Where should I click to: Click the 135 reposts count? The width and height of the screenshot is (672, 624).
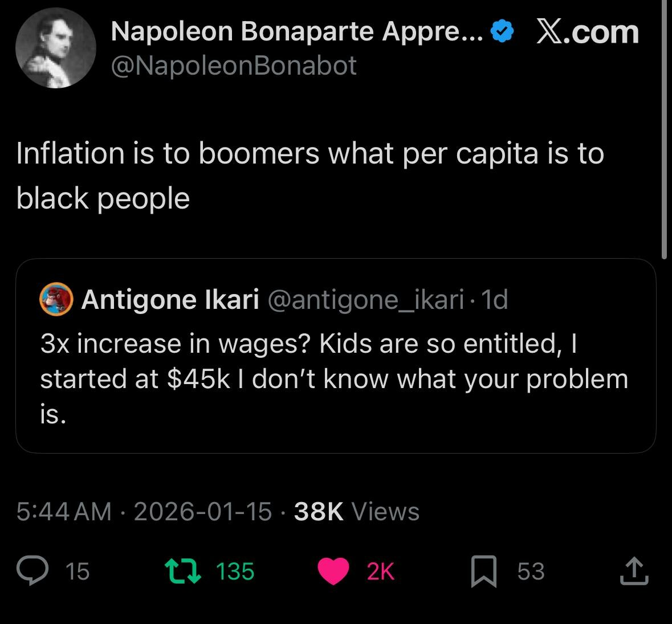[x=235, y=571]
